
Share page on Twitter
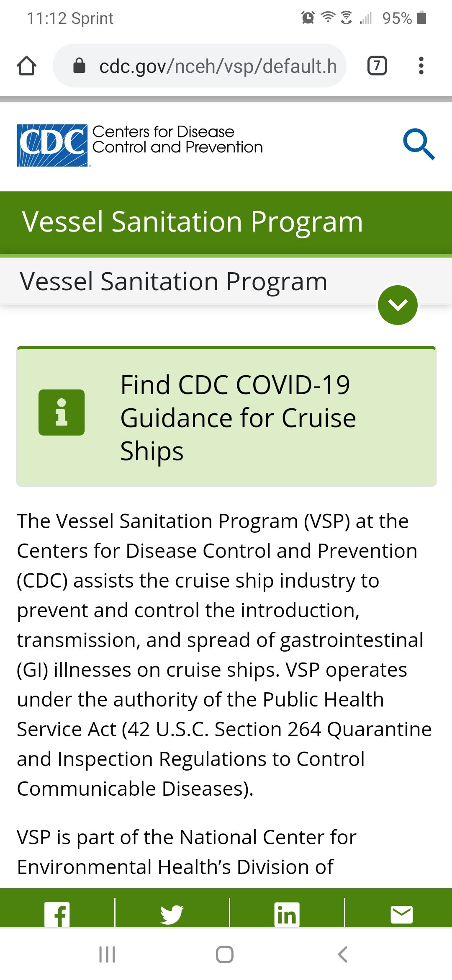[x=172, y=914]
